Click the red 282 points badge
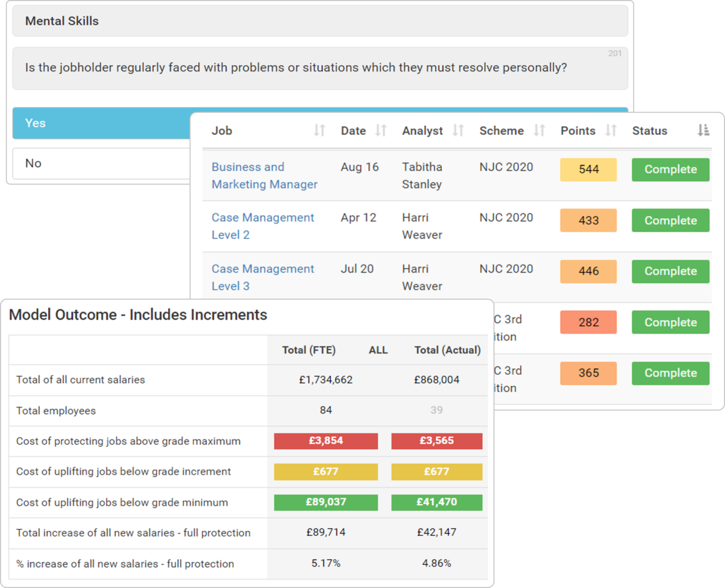This screenshot has width=725, height=588. [588, 322]
